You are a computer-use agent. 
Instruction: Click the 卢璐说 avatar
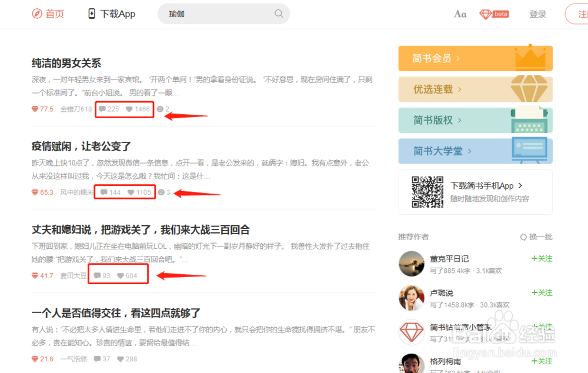(412, 298)
